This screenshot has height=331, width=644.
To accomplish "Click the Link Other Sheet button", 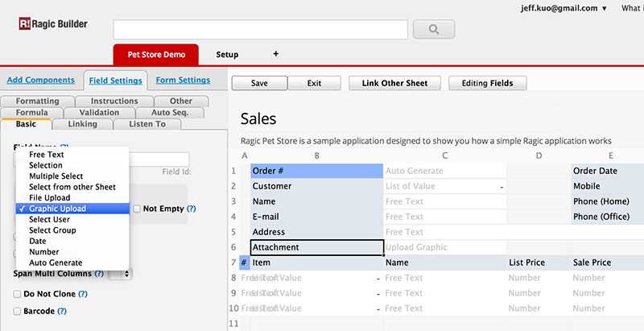I will tap(394, 83).
